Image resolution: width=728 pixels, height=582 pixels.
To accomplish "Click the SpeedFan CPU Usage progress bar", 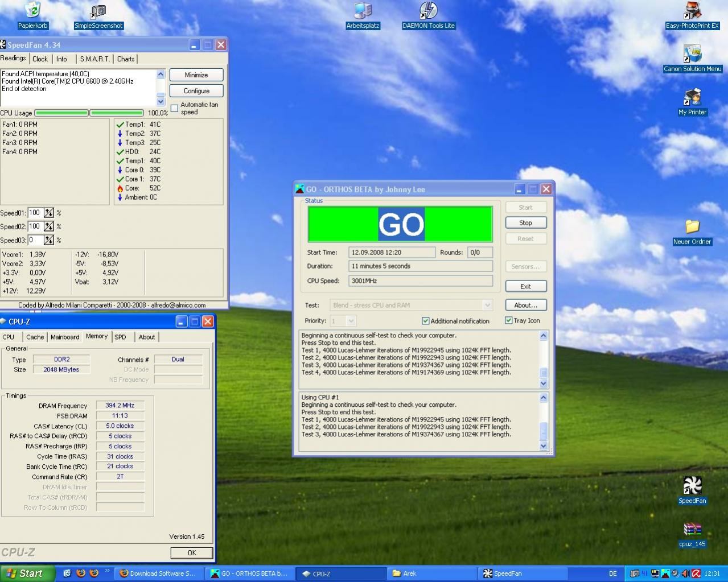I will pos(89,113).
